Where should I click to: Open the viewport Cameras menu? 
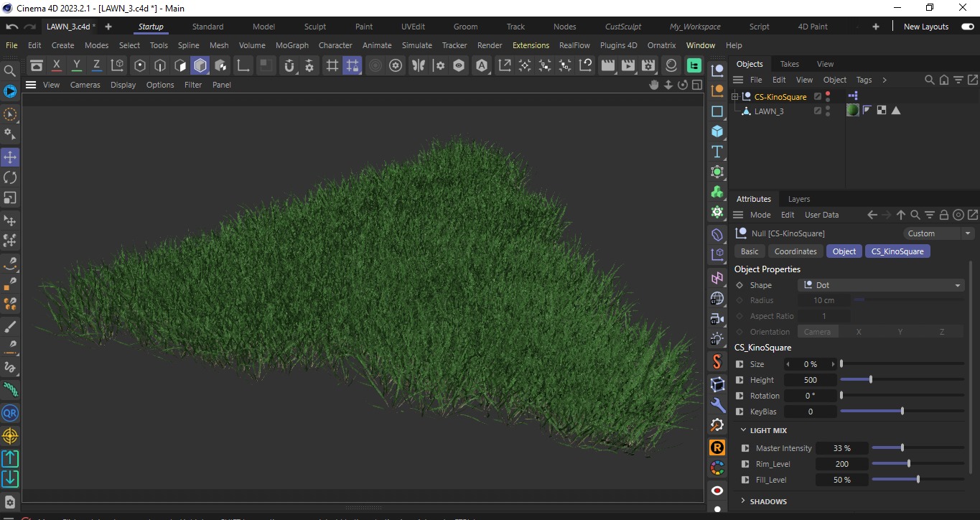click(x=85, y=85)
